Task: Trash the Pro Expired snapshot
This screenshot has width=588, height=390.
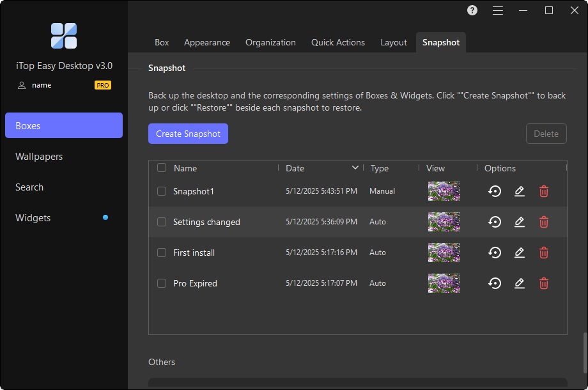Action: [544, 283]
